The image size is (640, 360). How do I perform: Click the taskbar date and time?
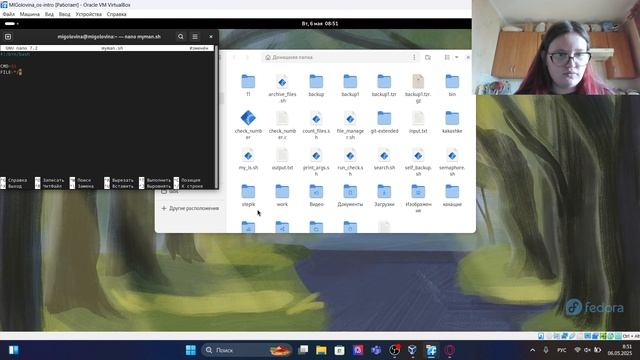coord(620,350)
